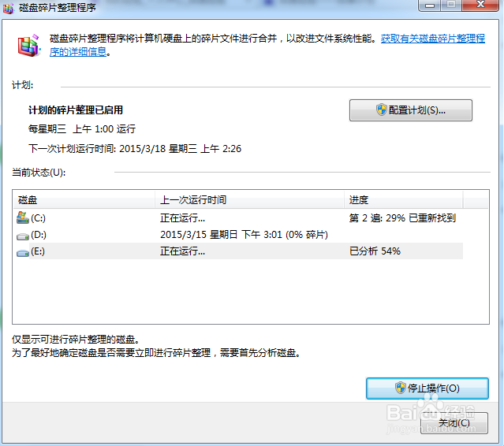The image size is (504, 446).
Task: Click the D: drive icon
Action: tap(23, 236)
